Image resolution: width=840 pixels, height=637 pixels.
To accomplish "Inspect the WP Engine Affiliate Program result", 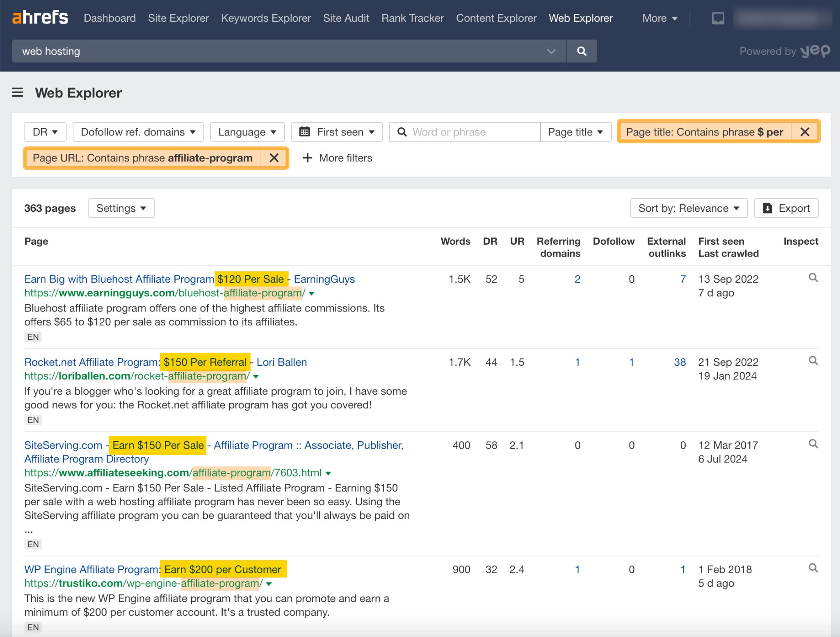I will point(813,568).
